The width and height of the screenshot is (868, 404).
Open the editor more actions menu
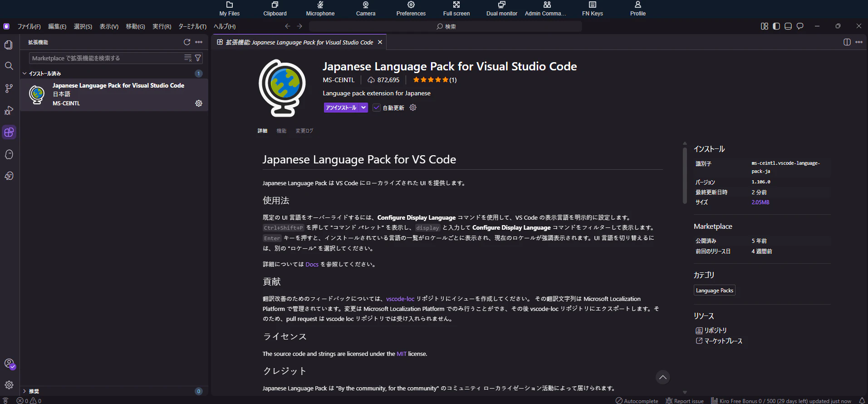tap(859, 42)
